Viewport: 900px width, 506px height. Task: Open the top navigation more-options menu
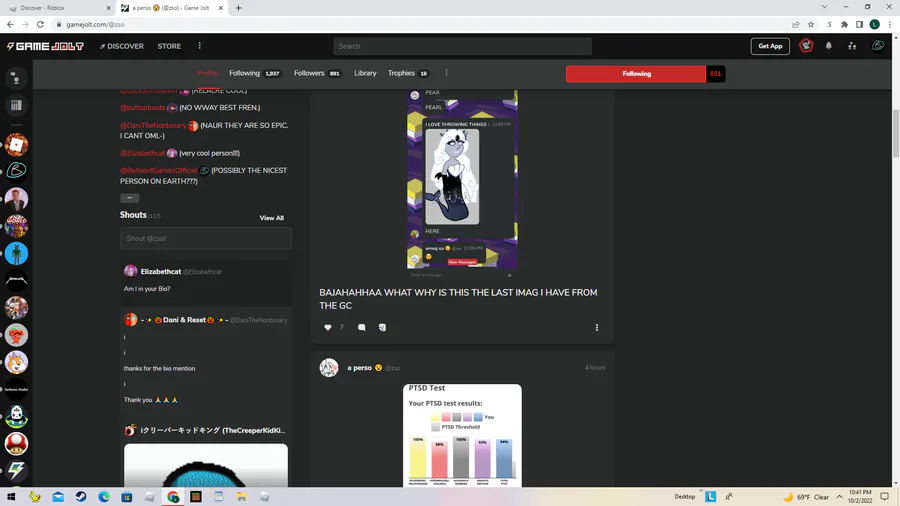(200, 46)
